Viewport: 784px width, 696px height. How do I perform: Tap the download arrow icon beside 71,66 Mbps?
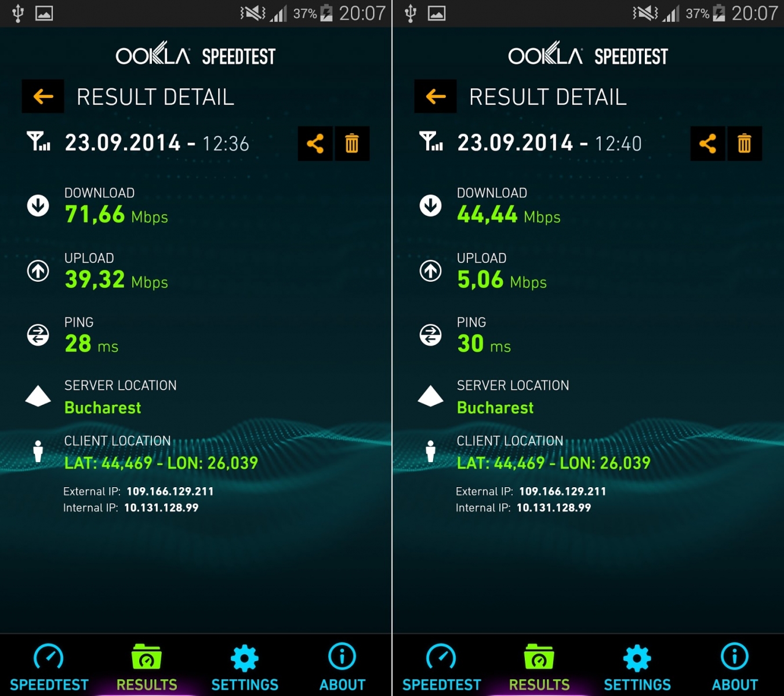(38, 205)
